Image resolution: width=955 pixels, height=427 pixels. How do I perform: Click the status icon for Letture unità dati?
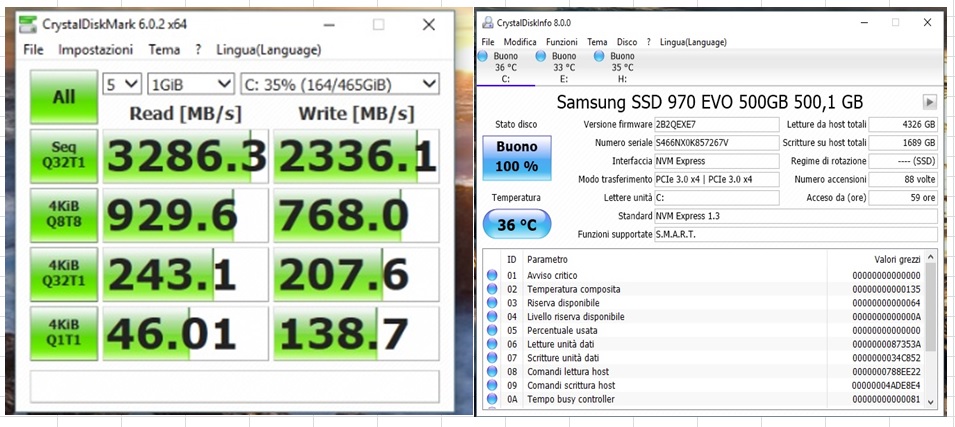(x=492, y=345)
